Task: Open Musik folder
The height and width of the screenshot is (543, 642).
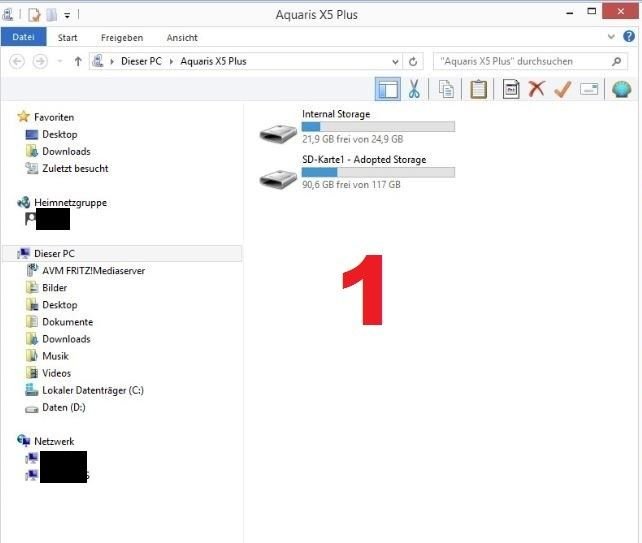Action: [x=55, y=356]
